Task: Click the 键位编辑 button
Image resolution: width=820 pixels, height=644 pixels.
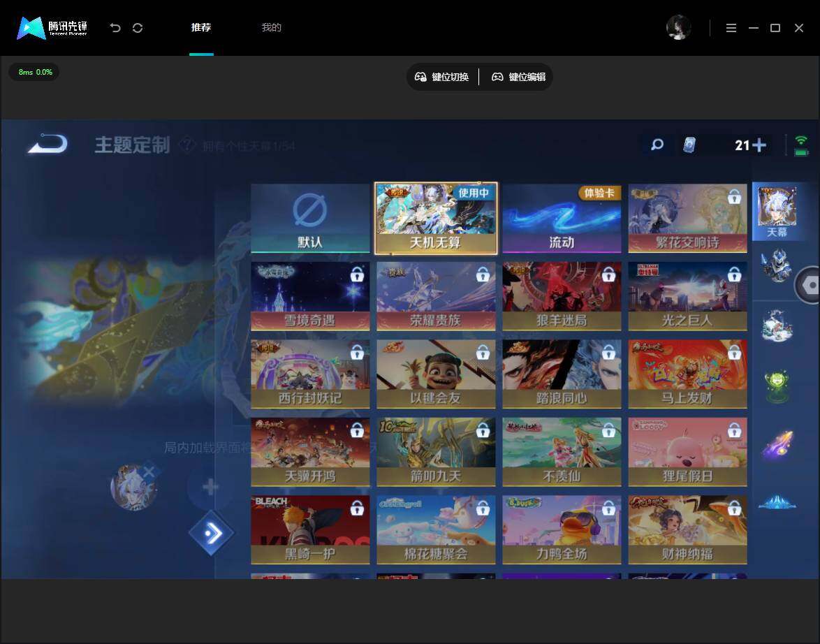Action: [519, 77]
